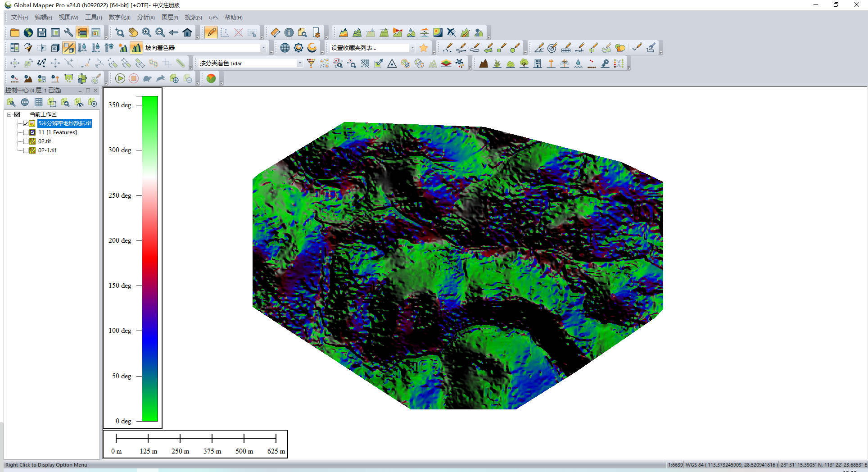Click the green play button icon
This screenshot has width=868, height=472.
click(120, 79)
